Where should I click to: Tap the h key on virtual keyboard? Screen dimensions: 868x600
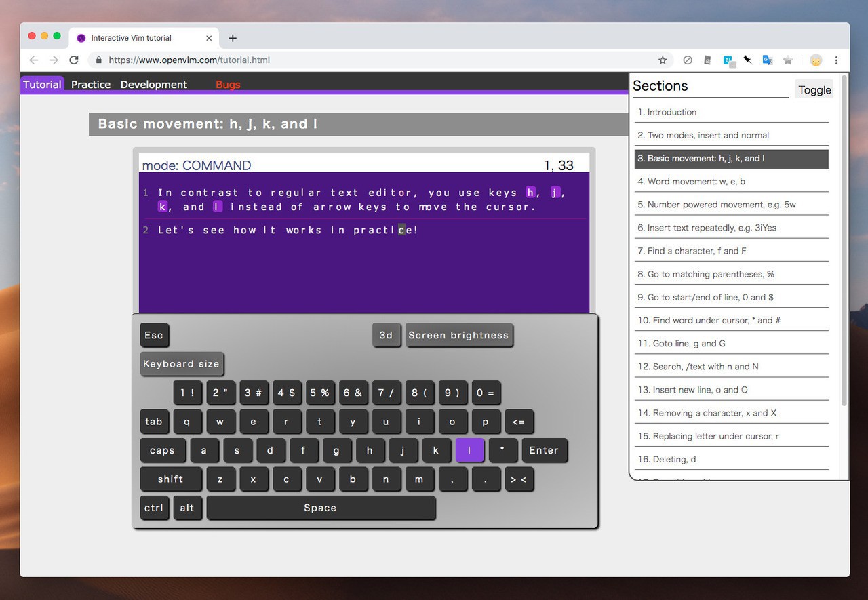(370, 450)
